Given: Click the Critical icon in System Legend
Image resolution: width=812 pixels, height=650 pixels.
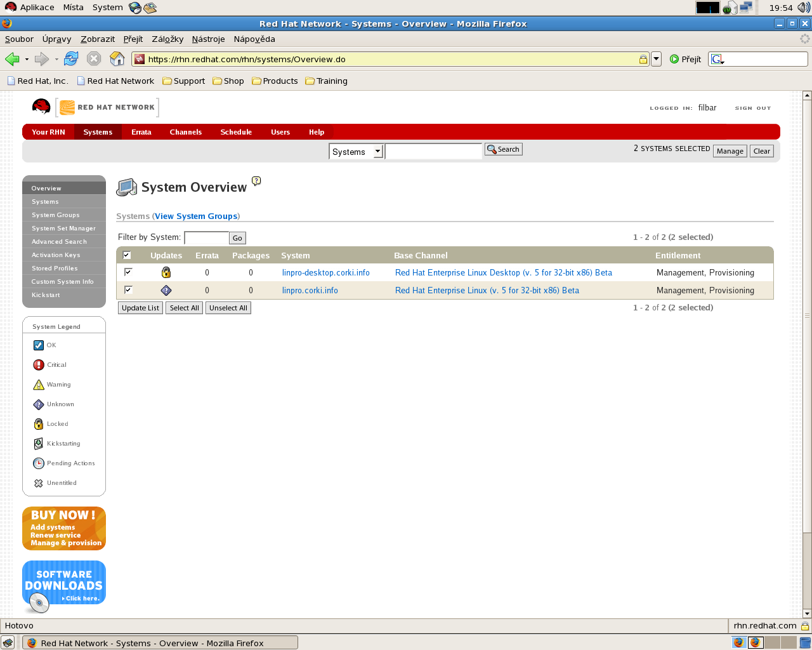Looking at the screenshot, I should (39, 365).
